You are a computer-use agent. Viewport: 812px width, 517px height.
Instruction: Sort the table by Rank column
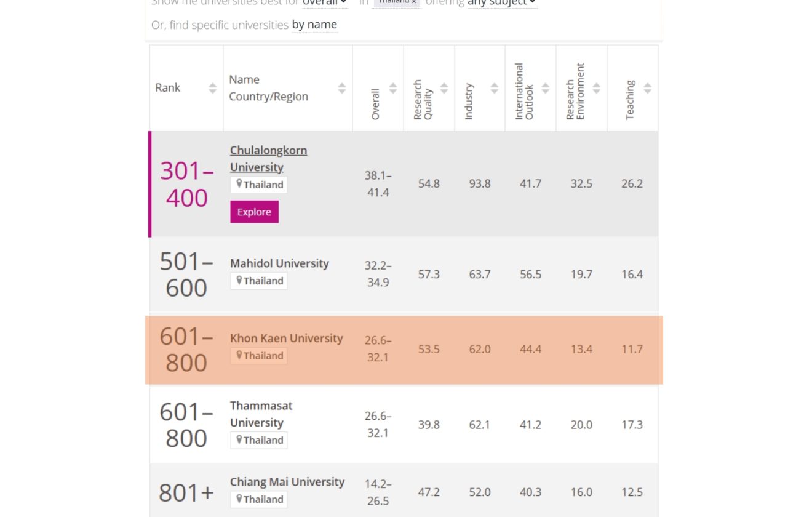pyautogui.click(x=212, y=88)
